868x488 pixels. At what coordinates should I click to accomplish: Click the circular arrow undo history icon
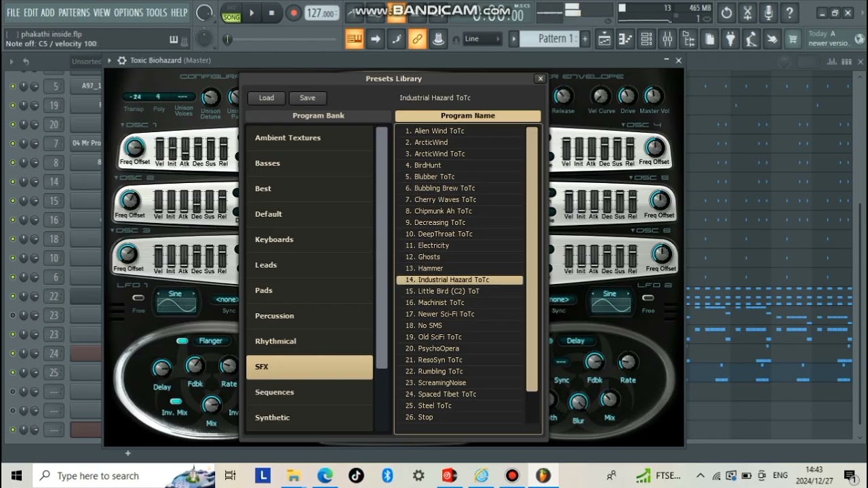(x=726, y=13)
